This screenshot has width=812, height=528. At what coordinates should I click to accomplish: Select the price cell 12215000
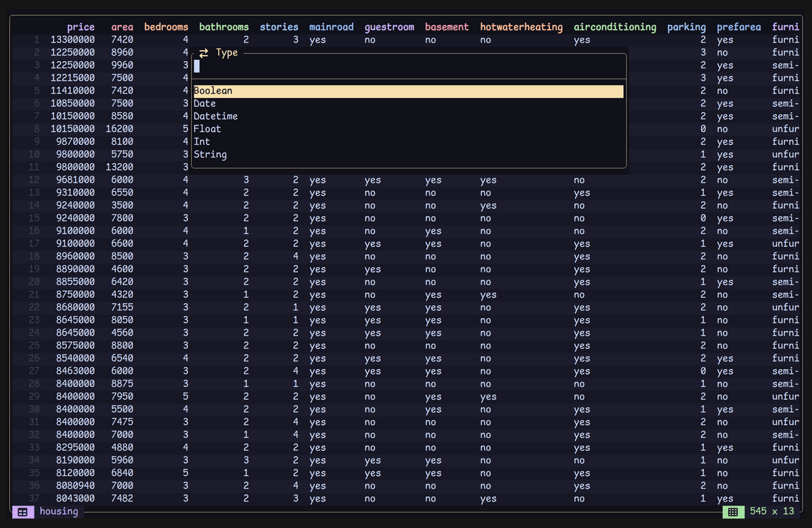pos(72,79)
